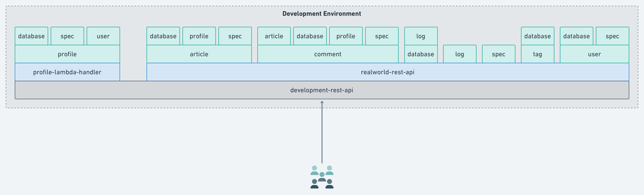Select the development-rest-api box
Screen dimensions: 644x195
tap(322, 90)
